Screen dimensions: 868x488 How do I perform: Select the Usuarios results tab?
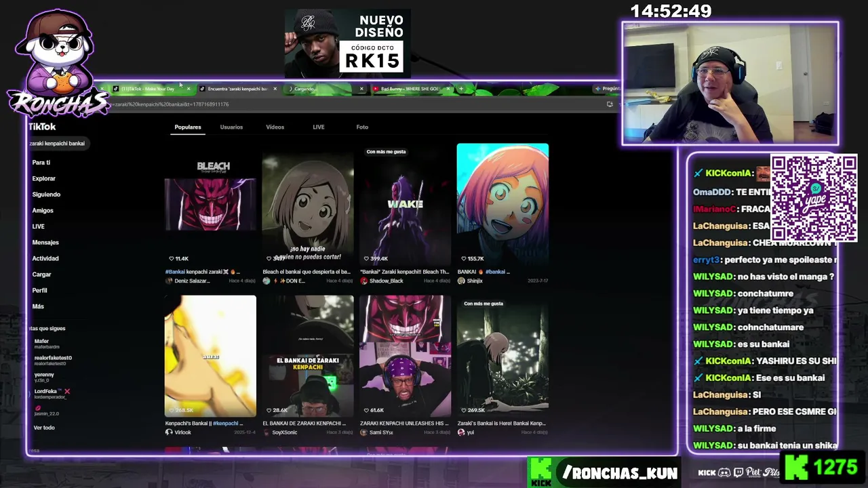pyautogui.click(x=231, y=127)
